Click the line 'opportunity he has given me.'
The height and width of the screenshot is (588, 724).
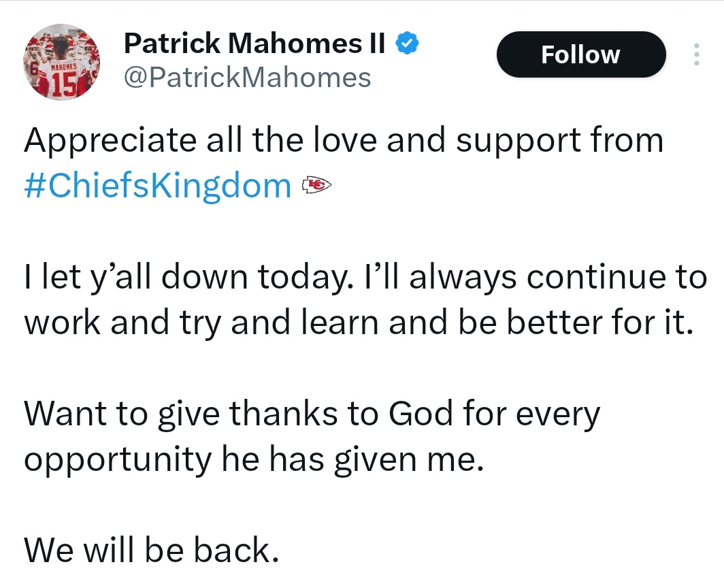[254, 460]
